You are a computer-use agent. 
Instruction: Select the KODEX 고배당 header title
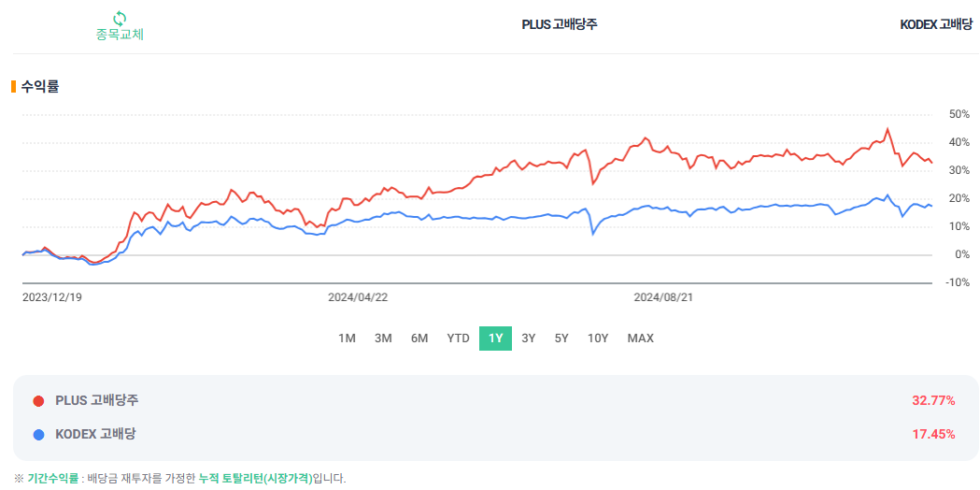pos(936,24)
